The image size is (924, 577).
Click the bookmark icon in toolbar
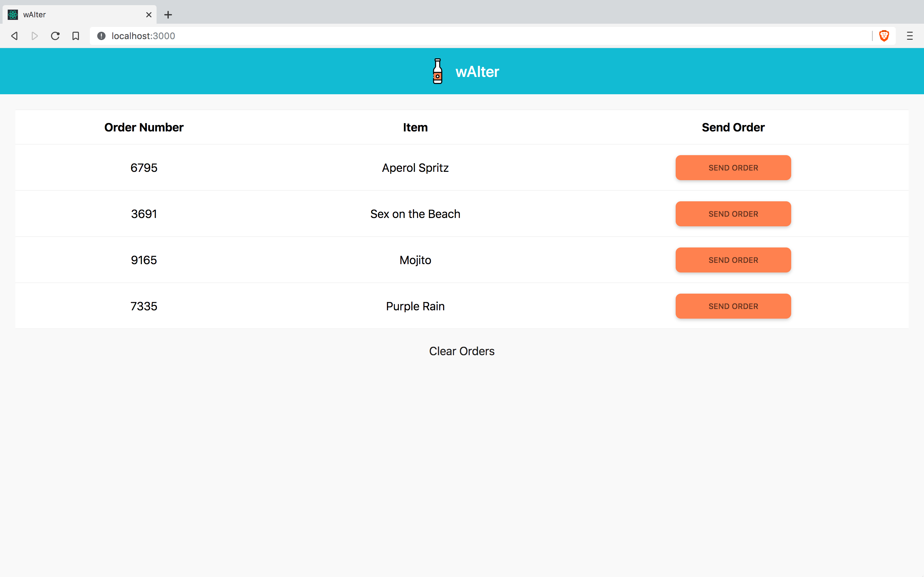pos(76,36)
